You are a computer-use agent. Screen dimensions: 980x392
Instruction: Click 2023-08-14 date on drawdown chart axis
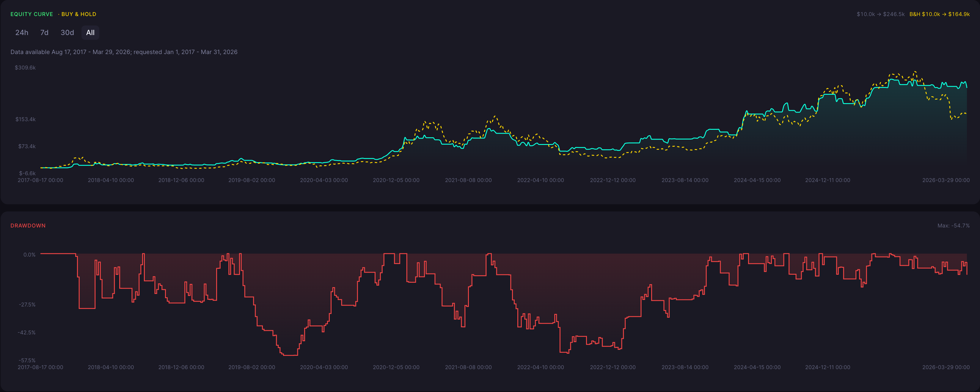(685, 367)
